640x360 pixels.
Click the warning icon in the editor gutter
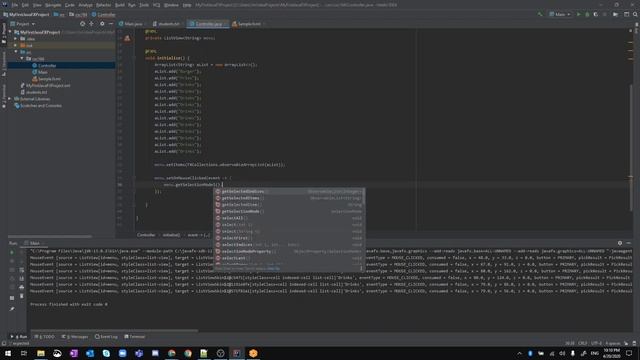coord(127,38)
